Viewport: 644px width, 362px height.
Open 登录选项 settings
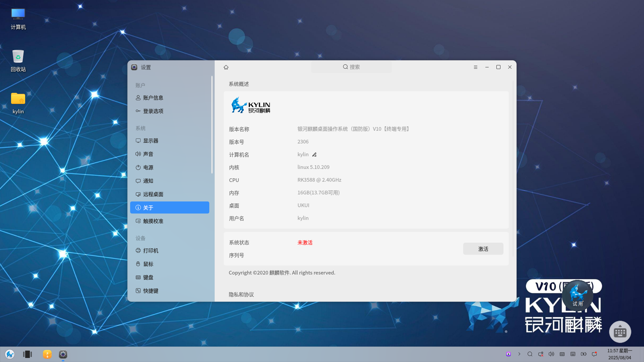coord(170,111)
